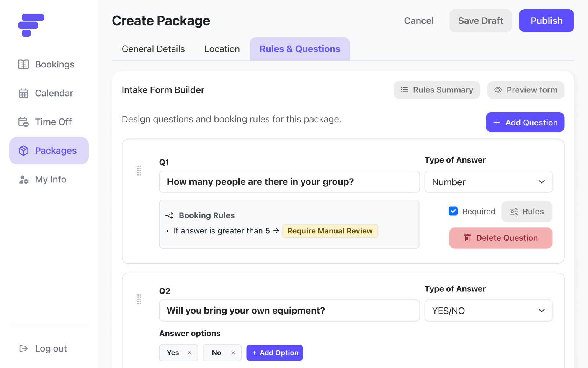Screen dimensions: 588x368
Task: Click the plus icon in Add Question
Action: point(497,123)
